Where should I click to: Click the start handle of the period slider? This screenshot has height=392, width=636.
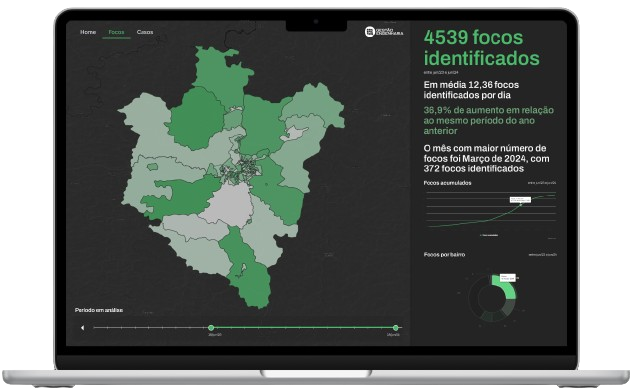point(211,327)
